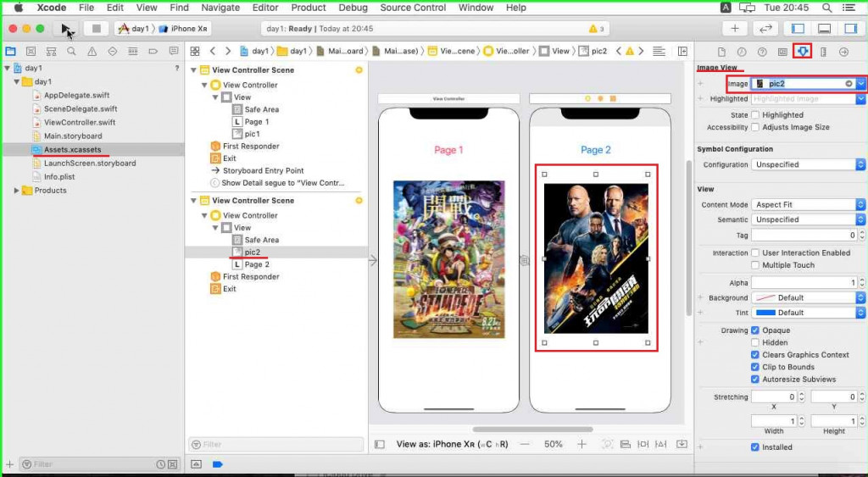Open the related items grid icon
The image size is (868, 477).
(x=195, y=52)
